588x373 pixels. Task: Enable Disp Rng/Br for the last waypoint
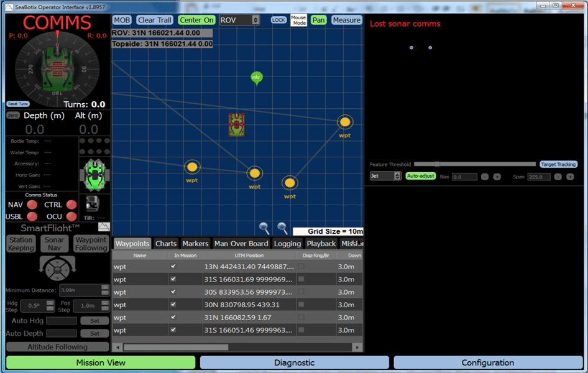(300, 330)
